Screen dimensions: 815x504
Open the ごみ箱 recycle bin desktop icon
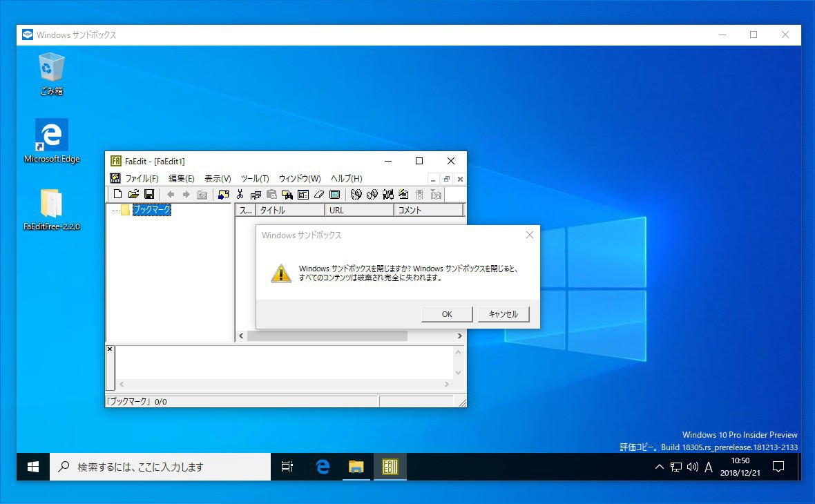(x=52, y=73)
